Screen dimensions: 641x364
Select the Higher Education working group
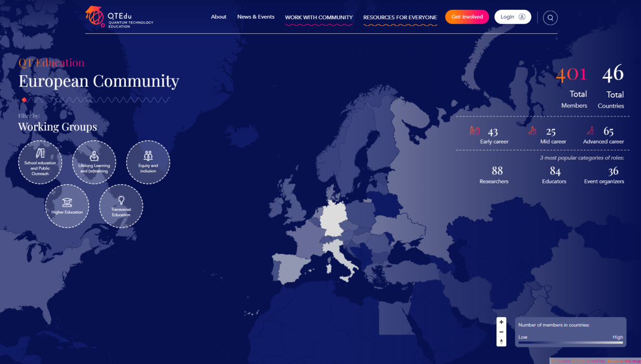click(x=67, y=206)
